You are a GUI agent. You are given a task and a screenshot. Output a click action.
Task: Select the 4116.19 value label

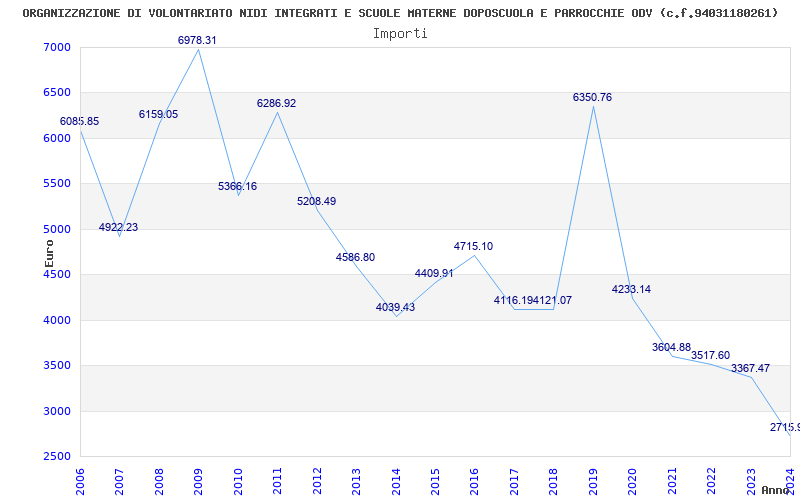point(513,301)
